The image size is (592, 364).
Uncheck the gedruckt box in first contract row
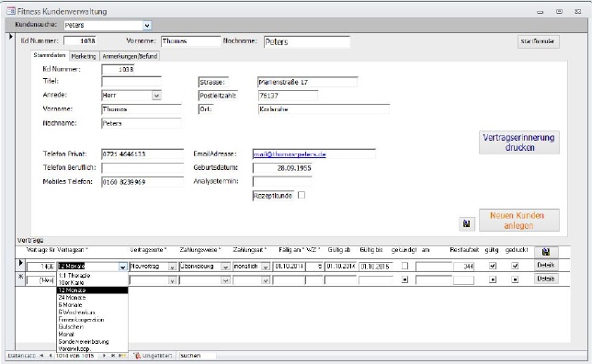click(515, 266)
